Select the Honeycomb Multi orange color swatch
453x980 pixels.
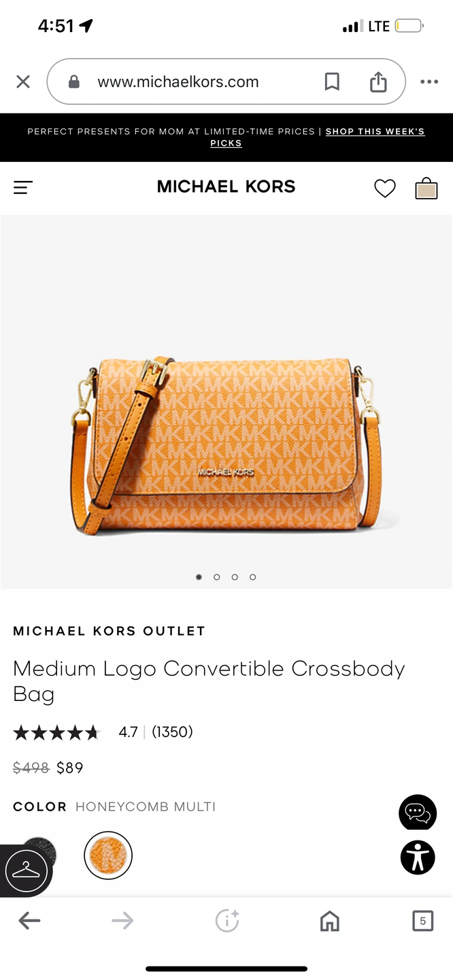108,855
